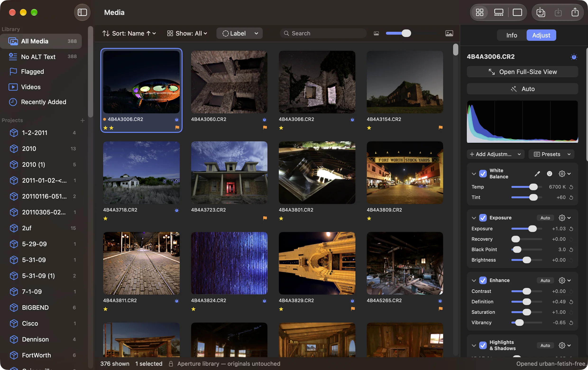Viewport: 588px width, 370px height.
Task: Open the Recently Added library item
Action: [41, 102]
